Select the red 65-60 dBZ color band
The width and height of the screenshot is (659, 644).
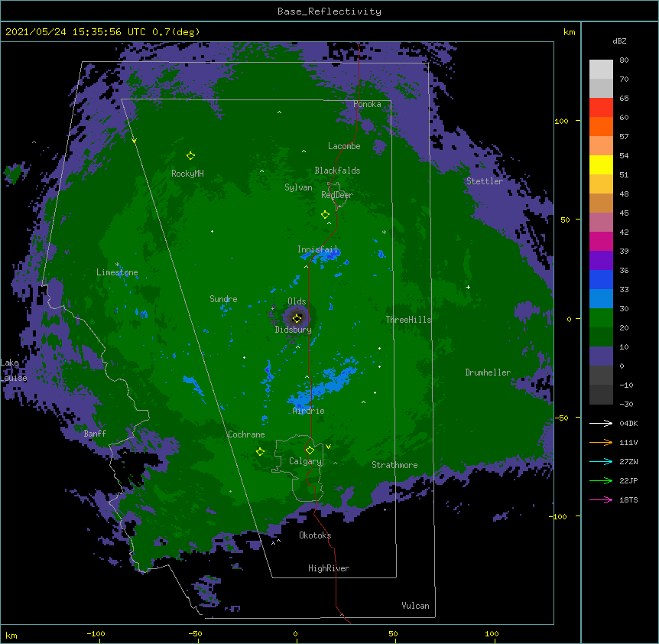click(601, 108)
